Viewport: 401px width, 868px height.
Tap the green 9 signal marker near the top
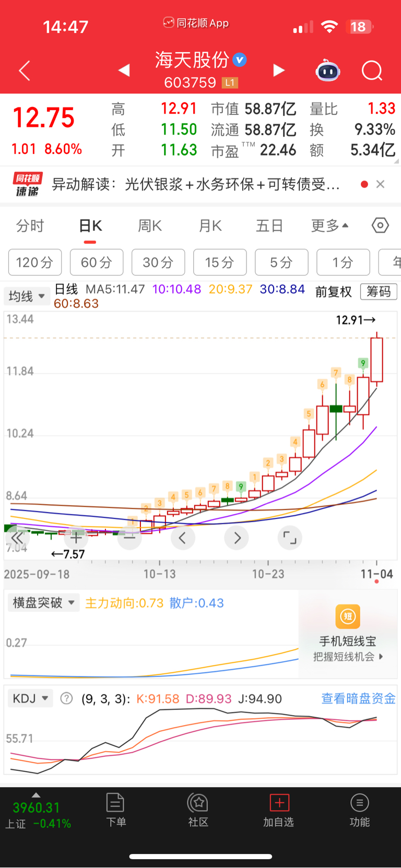coord(363,363)
